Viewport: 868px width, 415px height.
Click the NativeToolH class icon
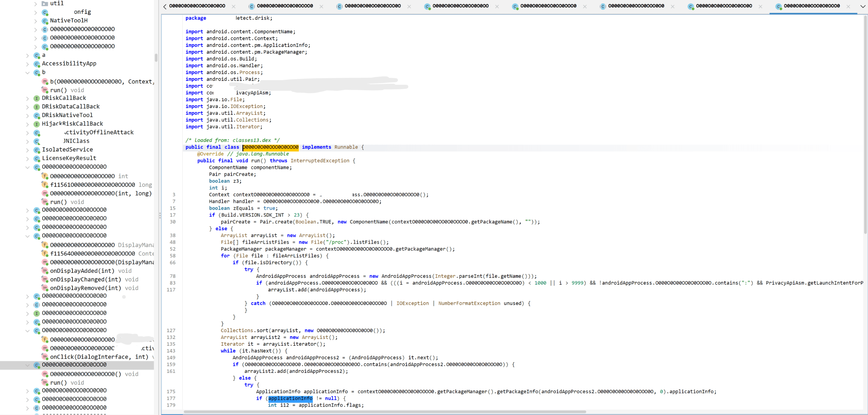coord(45,21)
